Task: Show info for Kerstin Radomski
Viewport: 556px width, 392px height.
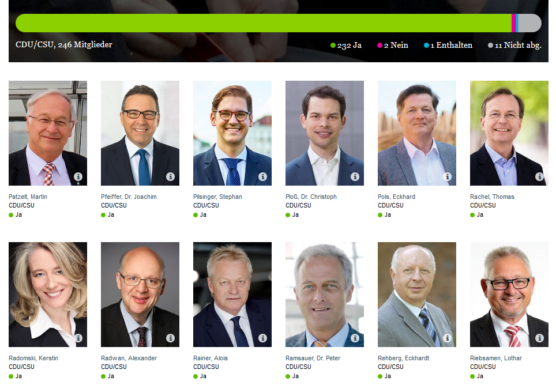Action: point(78,338)
